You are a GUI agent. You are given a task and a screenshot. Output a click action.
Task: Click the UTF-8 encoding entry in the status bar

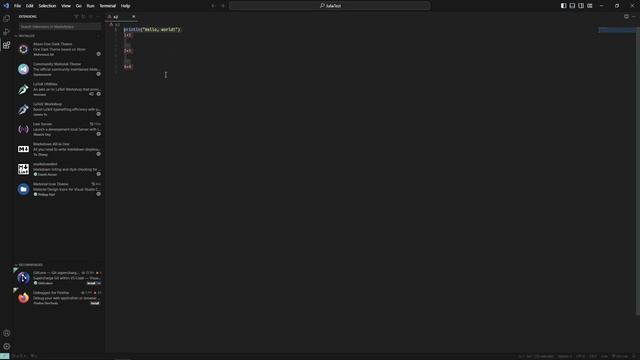point(580,356)
